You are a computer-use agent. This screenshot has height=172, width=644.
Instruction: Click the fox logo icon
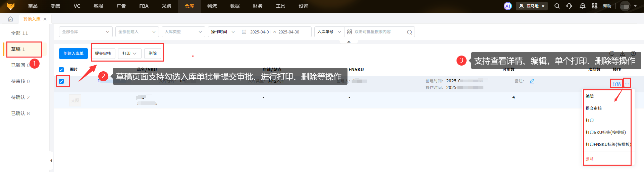[11, 6]
